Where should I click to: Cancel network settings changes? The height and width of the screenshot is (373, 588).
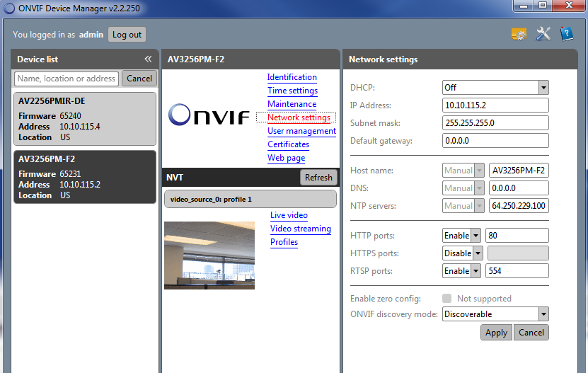pyautogui.click(x=531, y=333)
